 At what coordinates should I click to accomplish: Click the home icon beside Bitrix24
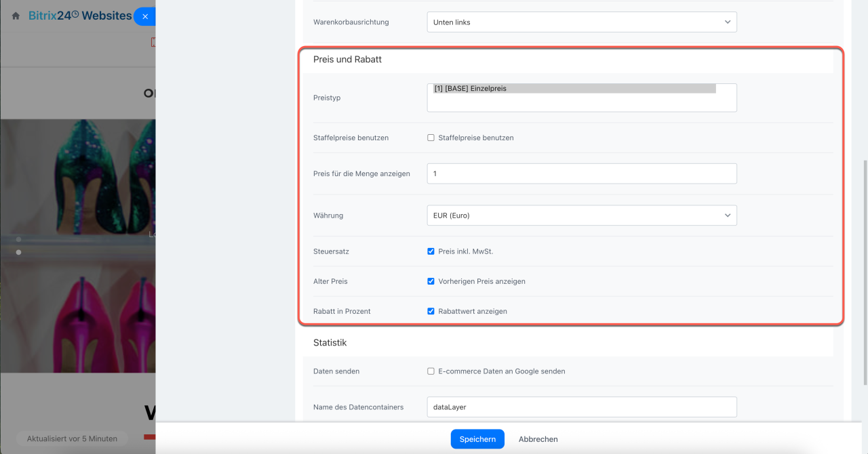16,16
